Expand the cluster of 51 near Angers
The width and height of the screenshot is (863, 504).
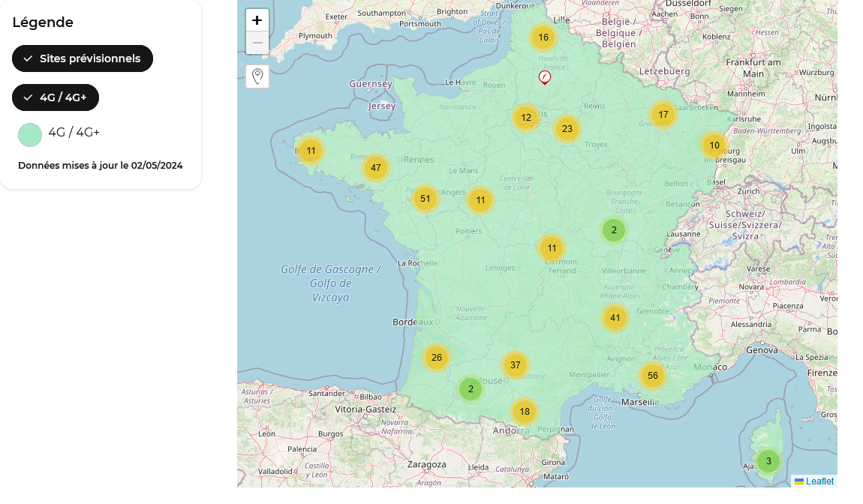click(x=425, y=199)
